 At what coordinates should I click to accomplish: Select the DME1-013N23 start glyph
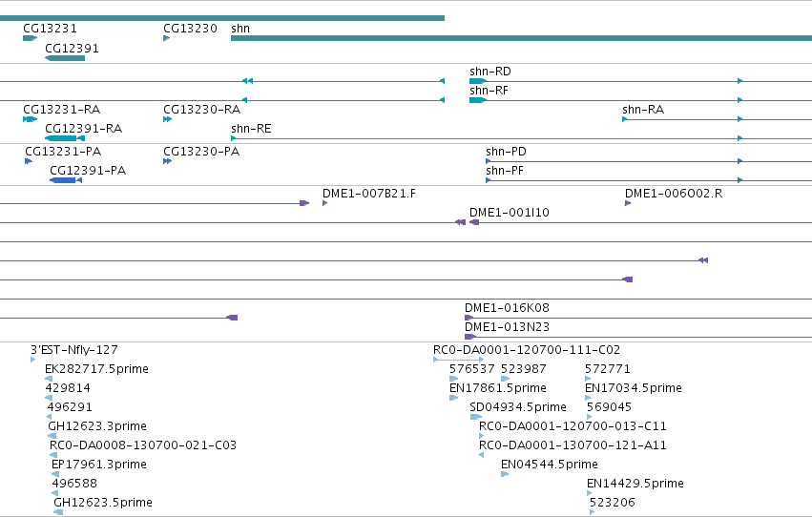click(x=470, y=337)
